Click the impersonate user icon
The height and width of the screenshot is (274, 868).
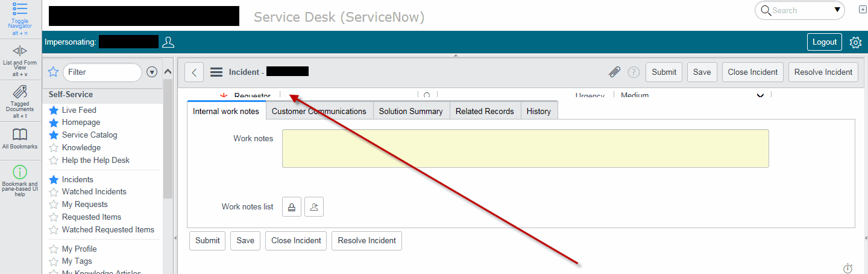pos(168,42)
